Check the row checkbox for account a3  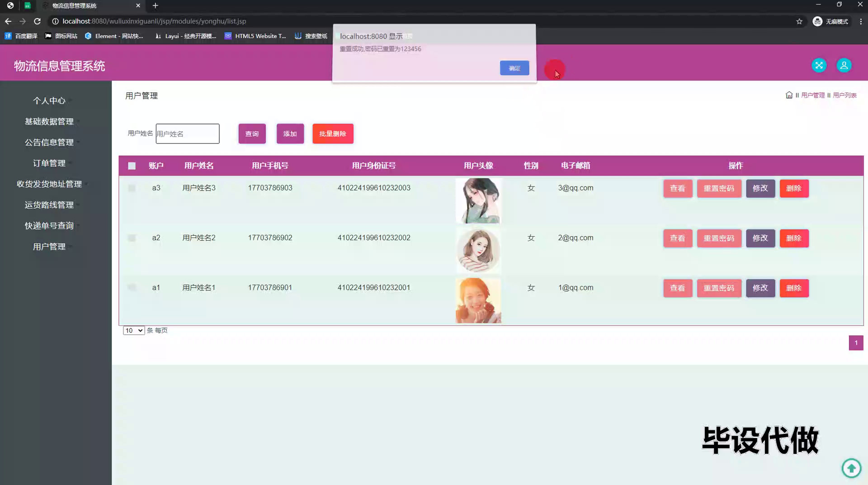pyautogui.click(x=132, y=188)
